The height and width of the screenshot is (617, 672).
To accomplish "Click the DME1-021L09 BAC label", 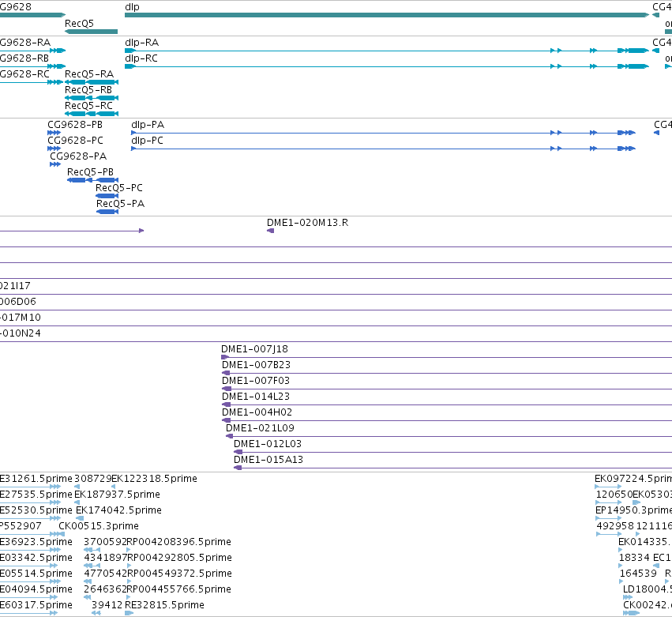I will pos(260,429).
